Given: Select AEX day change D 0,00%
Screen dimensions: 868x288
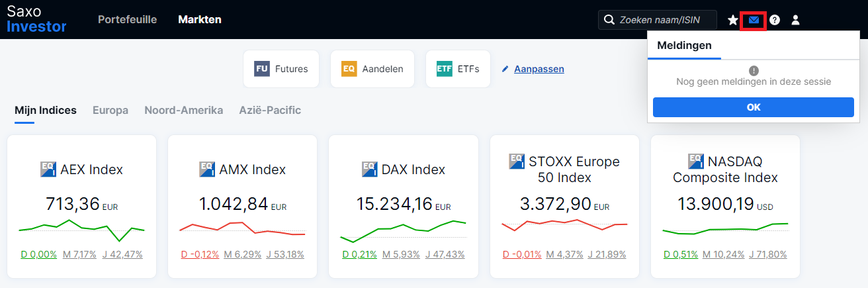Looking at the screenshot, I should click(x=39, y=254).
